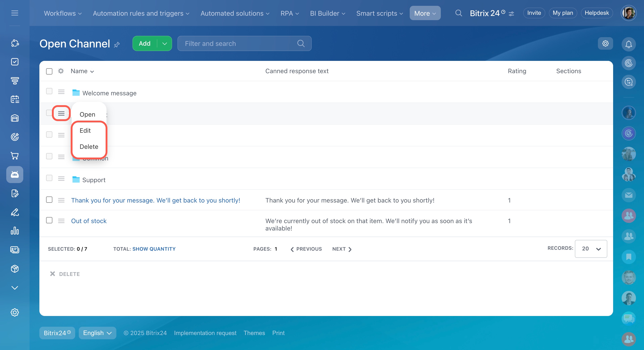This screenshot has width=644, height=350.
Task: Toggle the select all checkbox in header
Action: pos(49,71)
